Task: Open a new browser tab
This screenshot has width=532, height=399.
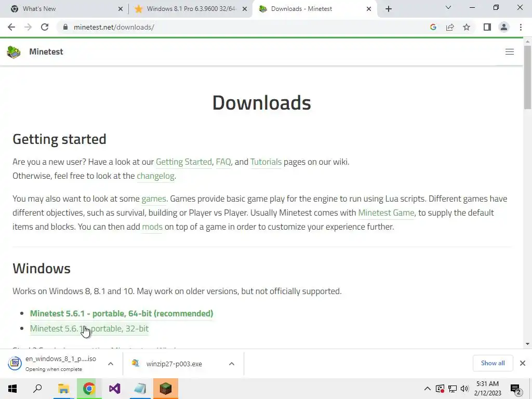Action: 389,9
